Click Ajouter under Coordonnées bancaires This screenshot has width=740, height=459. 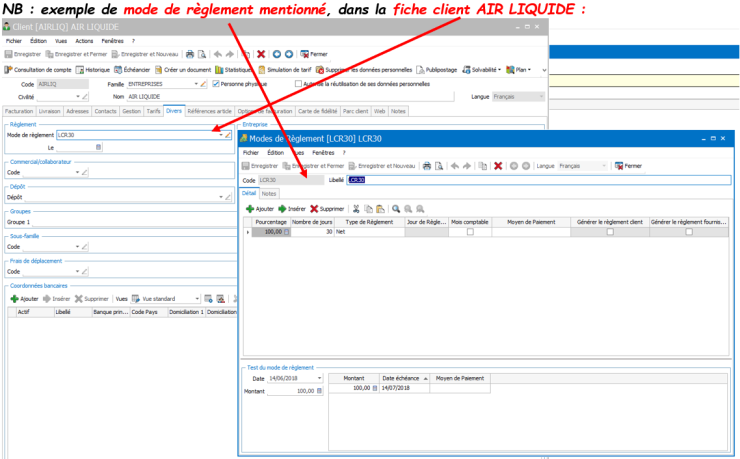tap(25, 299)
